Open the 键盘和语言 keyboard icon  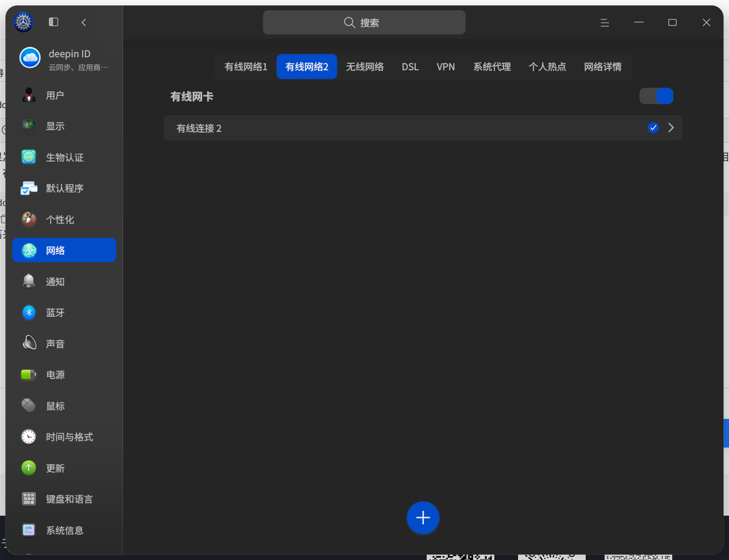click(x=29, y=499)
